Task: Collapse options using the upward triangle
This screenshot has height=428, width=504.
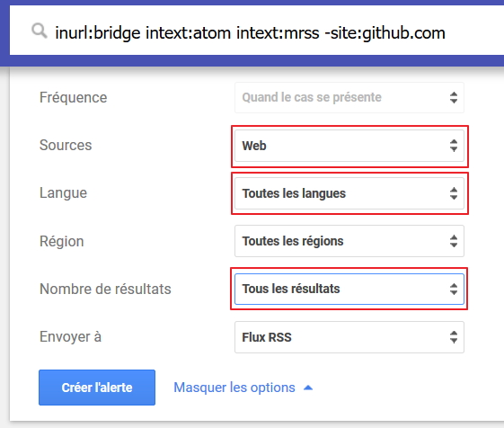Action: 308,388
